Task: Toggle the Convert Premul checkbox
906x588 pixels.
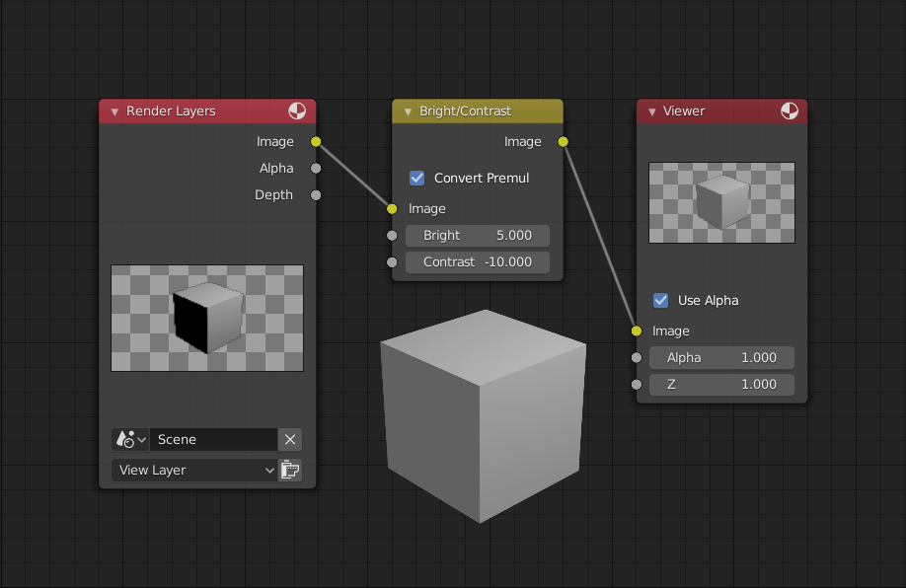Action: [x=416, y=178]
